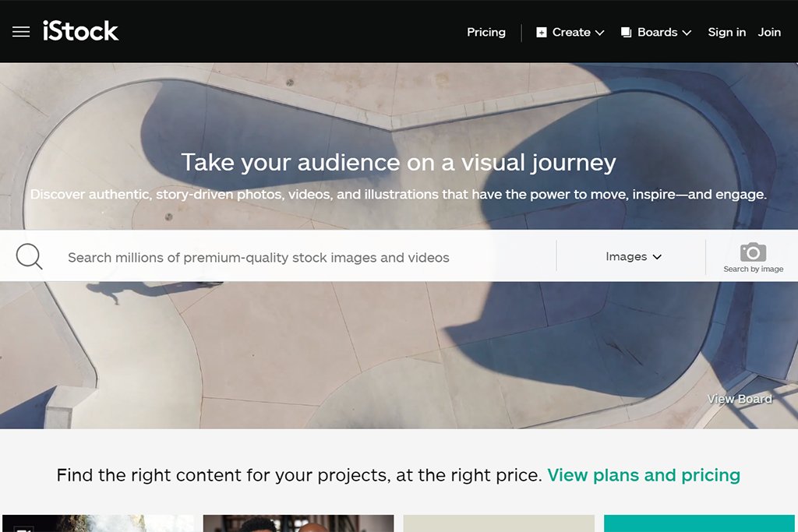Click the Join link
The height and width of the screenshot is (532, 798).
click(769, 32)
